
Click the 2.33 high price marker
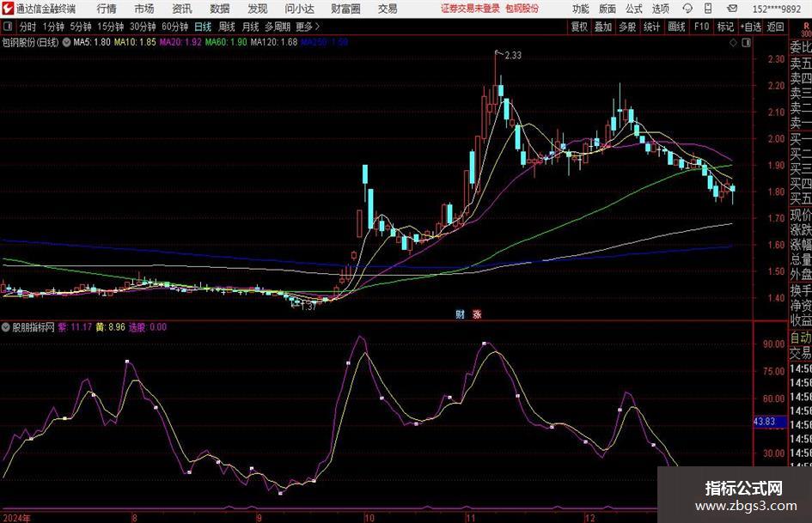tap(513, 56)
